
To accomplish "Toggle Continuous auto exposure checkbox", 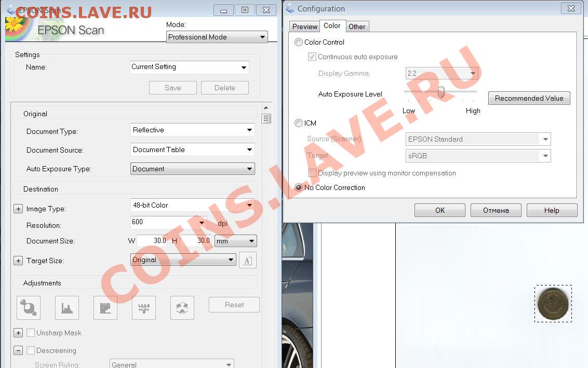I will pos(312,57).
